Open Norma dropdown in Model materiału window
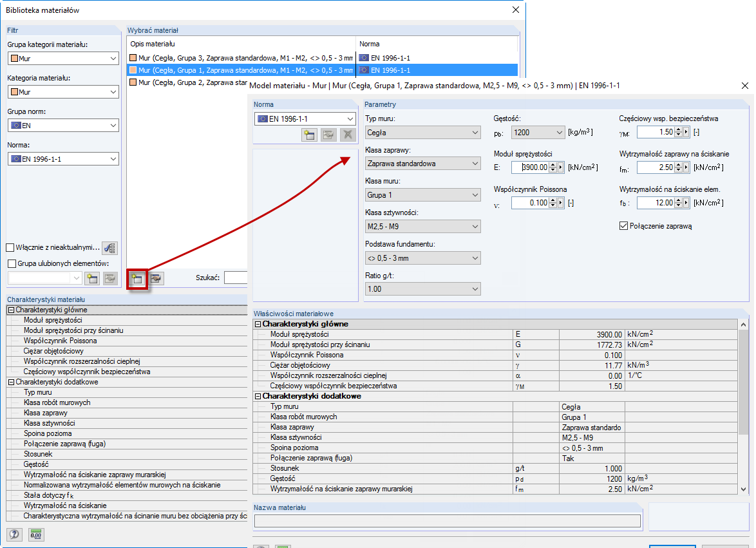The height and width of the screenshot is (548, 756). pyautogui.click(x=305, y=118)
